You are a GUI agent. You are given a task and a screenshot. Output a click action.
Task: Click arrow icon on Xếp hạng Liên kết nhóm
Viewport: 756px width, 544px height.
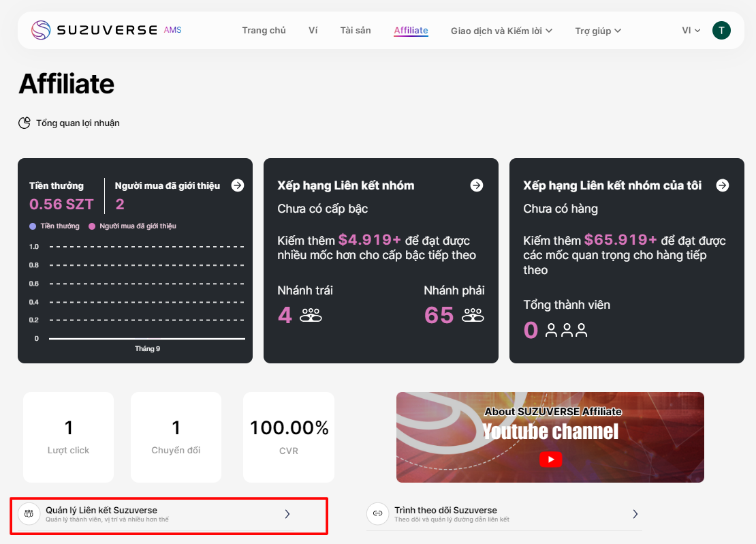pos(477,185)
